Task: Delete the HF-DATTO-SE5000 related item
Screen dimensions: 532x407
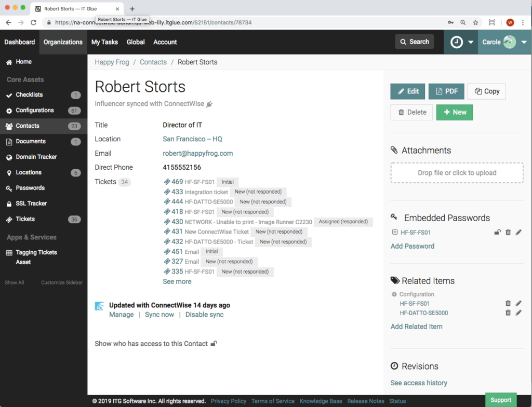Action: (x=508, y=313)
